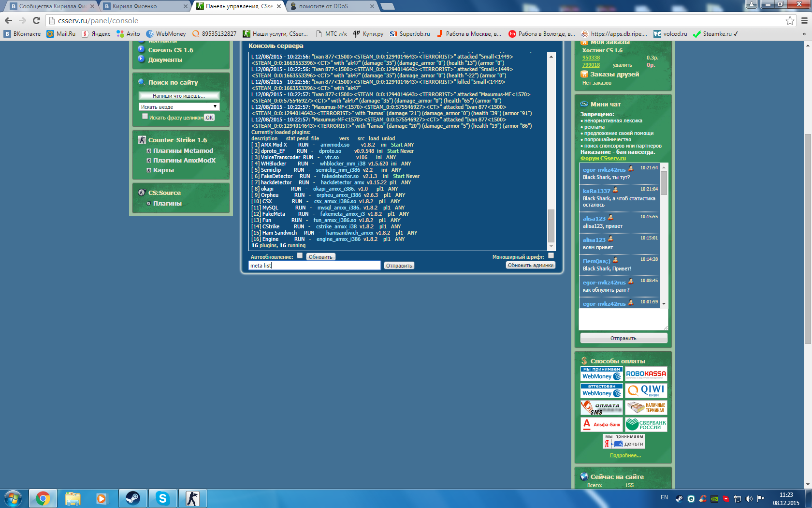The height and width of the screenshot is (508, 812).
Task: Click the Windows Start button
Action: [x=13, y=498]
